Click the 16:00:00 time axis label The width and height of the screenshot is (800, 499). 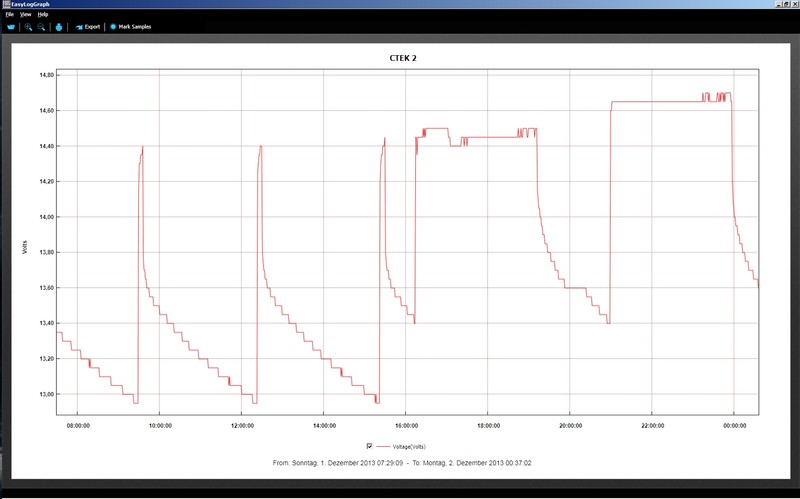pyautogui.click(x=405, y=425)
